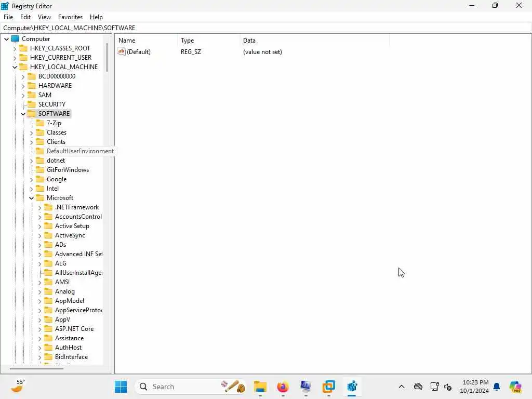The width and height of the screenshot is (532, 399).
Task: Select the Assistance key
Action: (x=69, y=338)
